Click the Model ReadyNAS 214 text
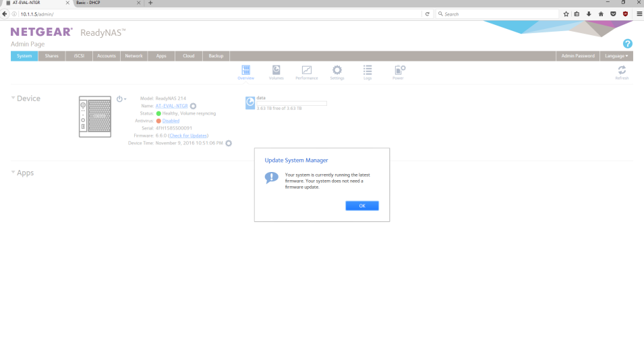Viewport: 644px width, 346px height. click(163, 98)
